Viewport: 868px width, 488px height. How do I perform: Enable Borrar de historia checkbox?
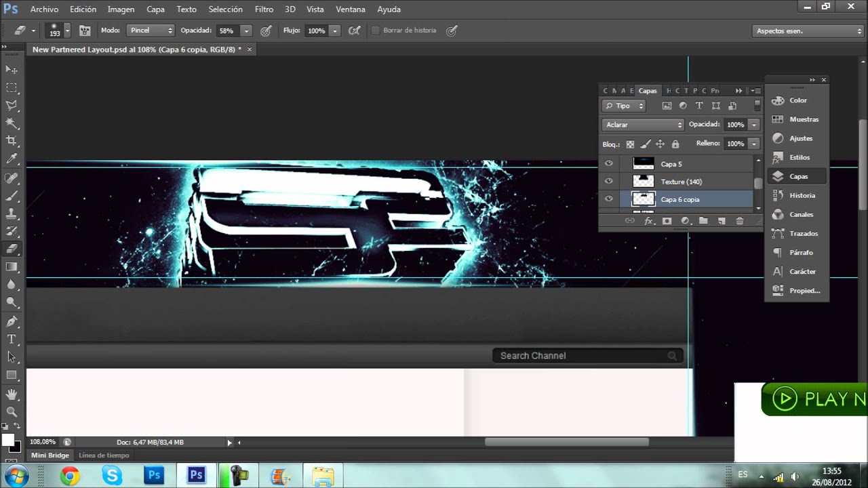coord(376,30)
